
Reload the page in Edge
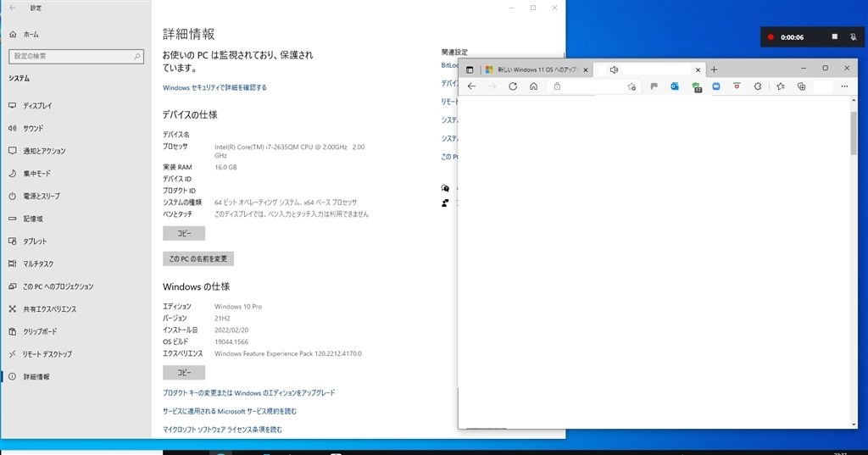513,86
